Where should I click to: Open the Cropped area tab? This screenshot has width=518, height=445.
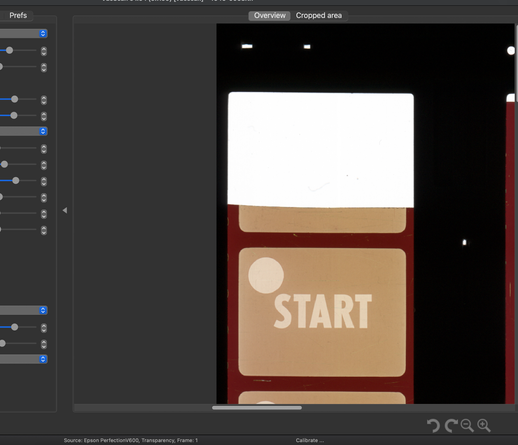pyautogui.click(x=319, y=16)
